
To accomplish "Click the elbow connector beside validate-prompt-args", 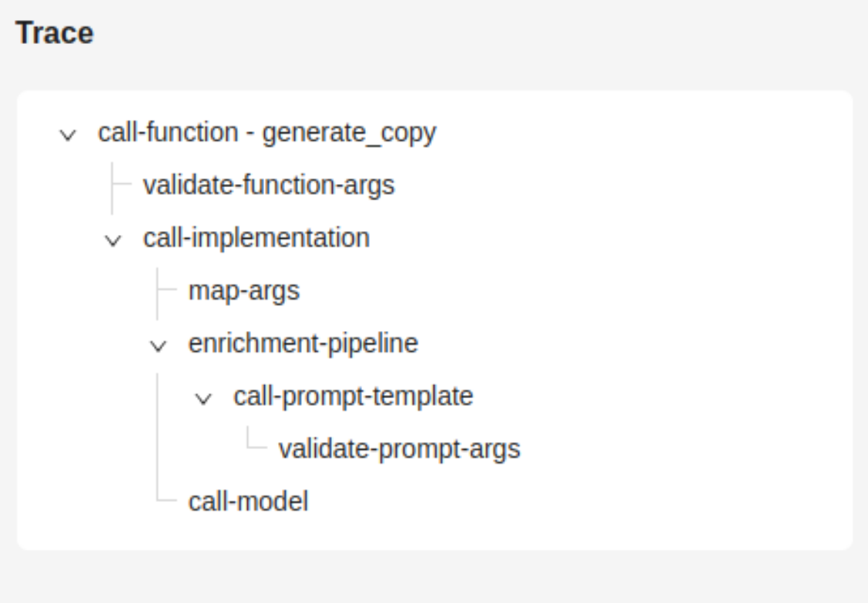I will click(257, 438).
